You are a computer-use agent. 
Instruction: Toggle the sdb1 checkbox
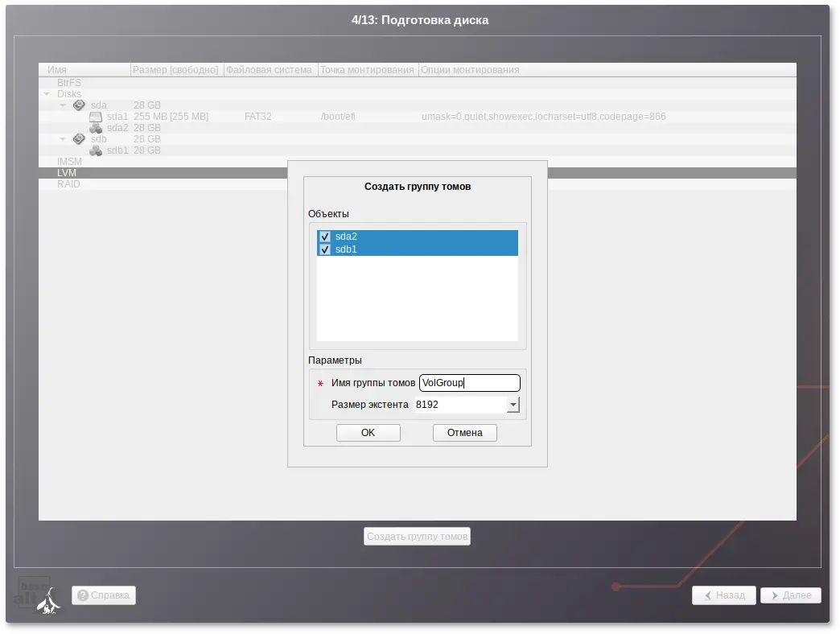(324, 249)
